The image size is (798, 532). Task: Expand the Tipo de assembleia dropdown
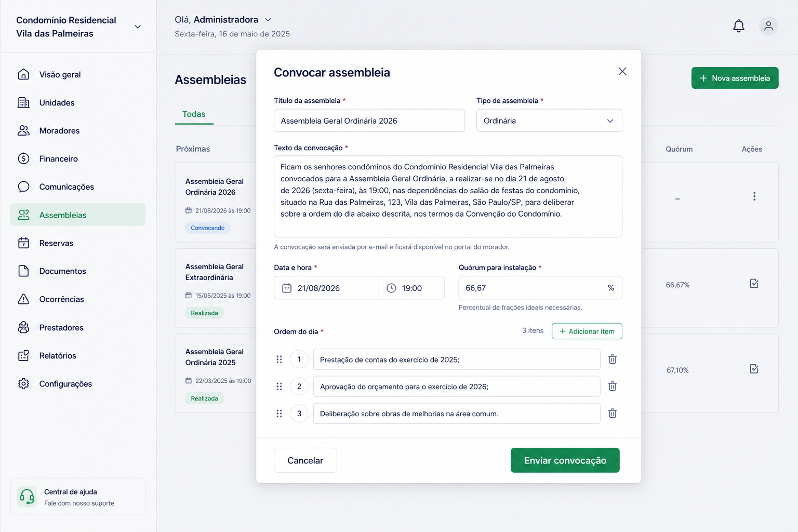click(x=549, y=121)
